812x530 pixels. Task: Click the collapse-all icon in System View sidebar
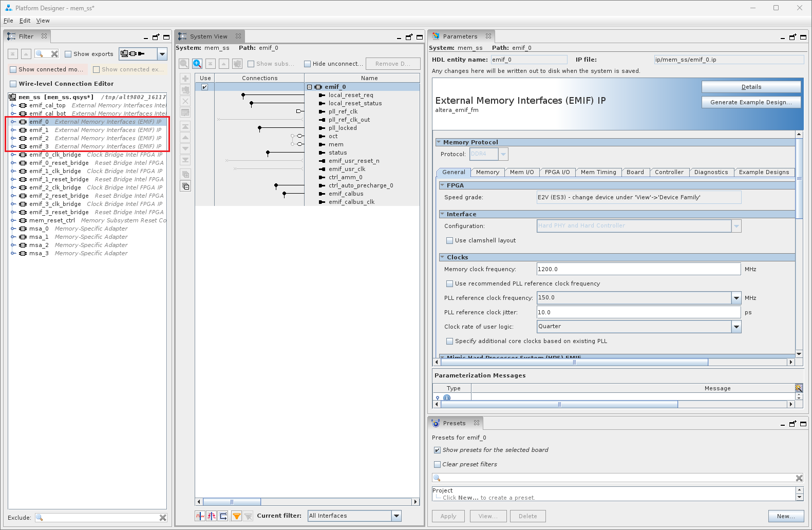coord(185,186)
